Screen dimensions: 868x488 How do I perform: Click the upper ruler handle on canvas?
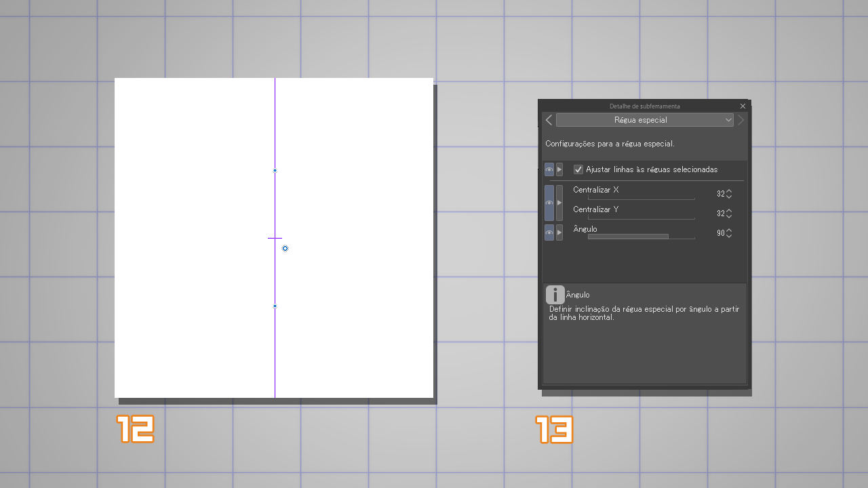(x=275, y=171)
